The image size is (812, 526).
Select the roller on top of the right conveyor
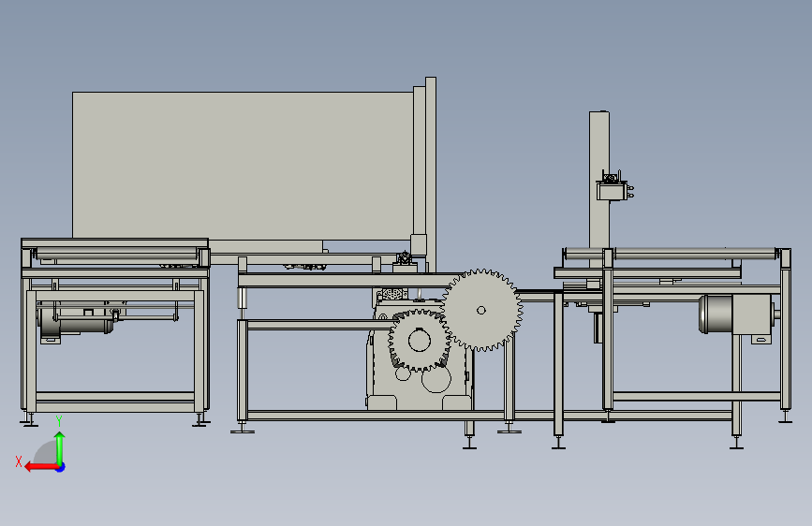pos(672,254)
